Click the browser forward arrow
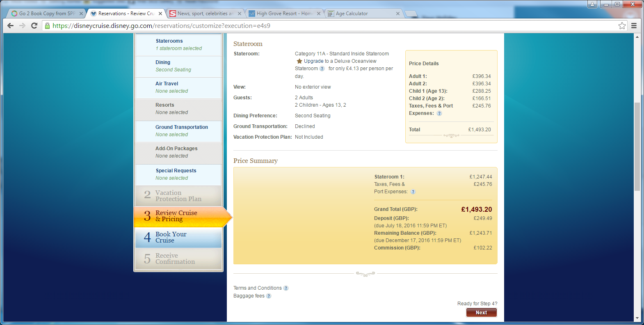Viewport: 644px width, 325px height. [x=23, y=25]
